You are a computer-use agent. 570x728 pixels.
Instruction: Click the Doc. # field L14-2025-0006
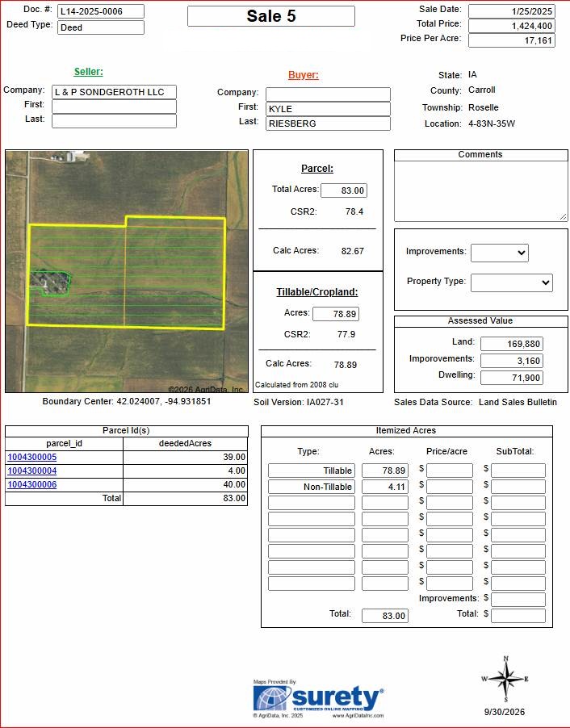tap(101, 11)
